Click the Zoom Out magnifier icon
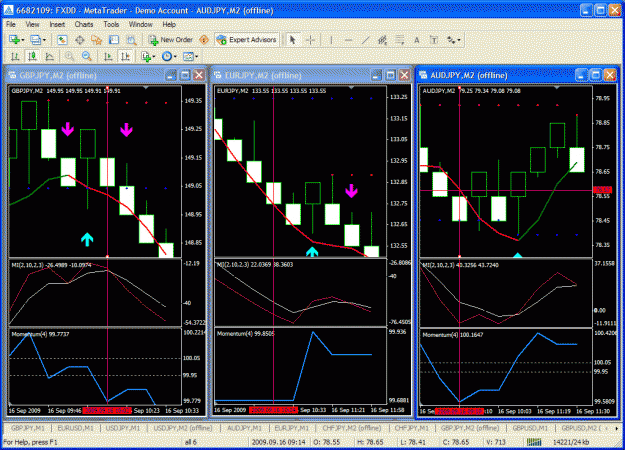Screen dimensions: 625x450 86,57
